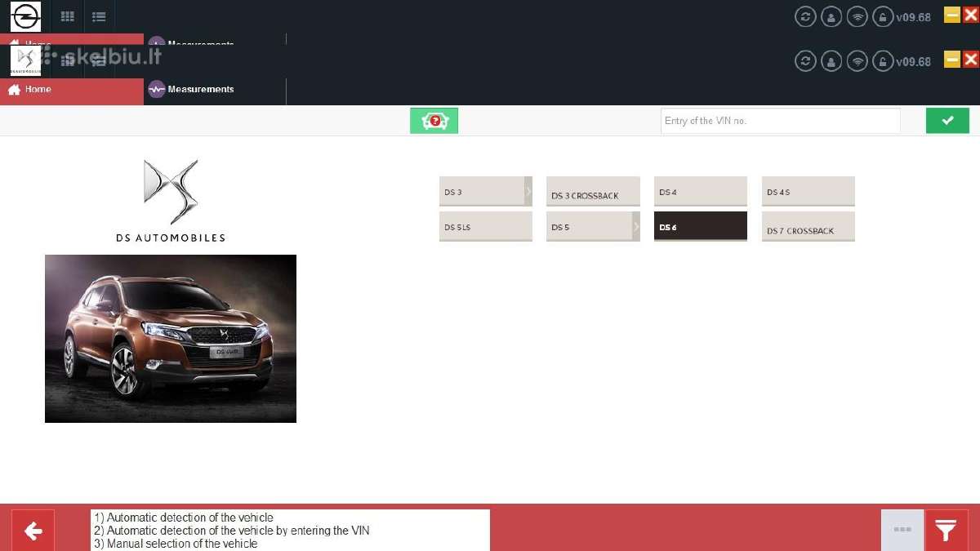Confirm the VIN with the green checkmark
The image size is (980, 551).
947,121
